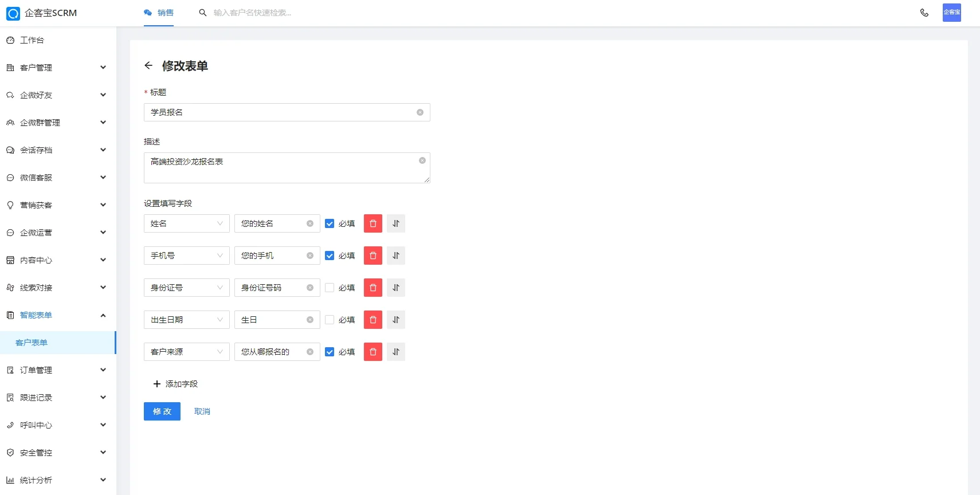The width and height of the screenshot is (980, 495).
Task: Clear the 学员报名 title field
Action: [420, 112]
